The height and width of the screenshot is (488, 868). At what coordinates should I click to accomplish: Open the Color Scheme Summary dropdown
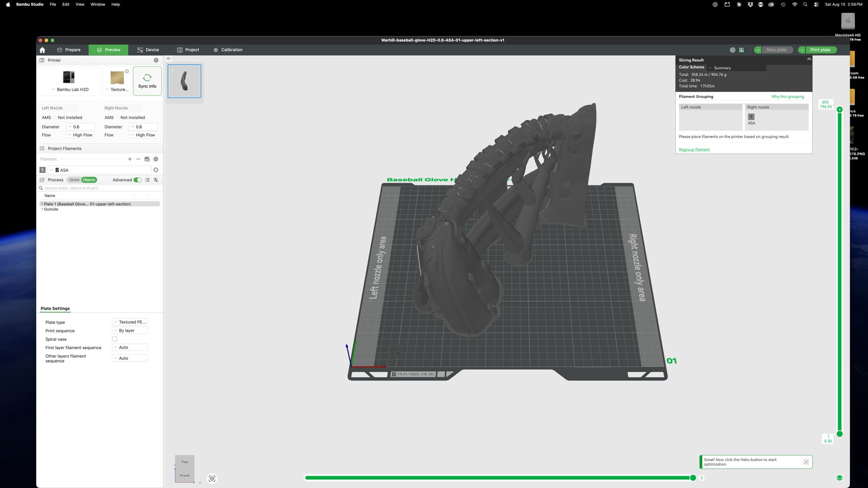click(736, 67)
